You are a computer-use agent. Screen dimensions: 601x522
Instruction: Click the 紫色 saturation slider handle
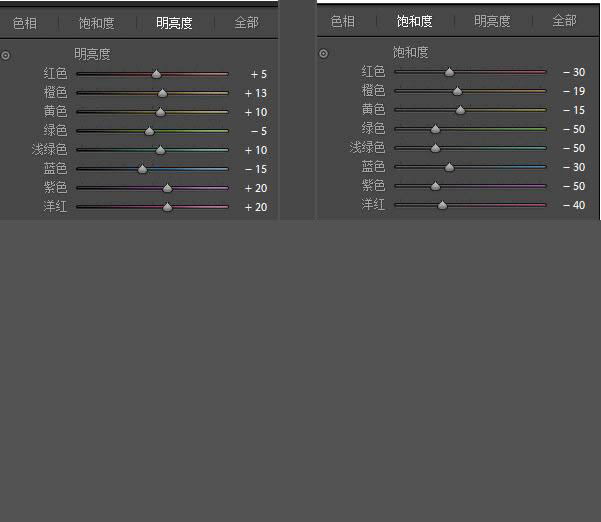point(435,186)
